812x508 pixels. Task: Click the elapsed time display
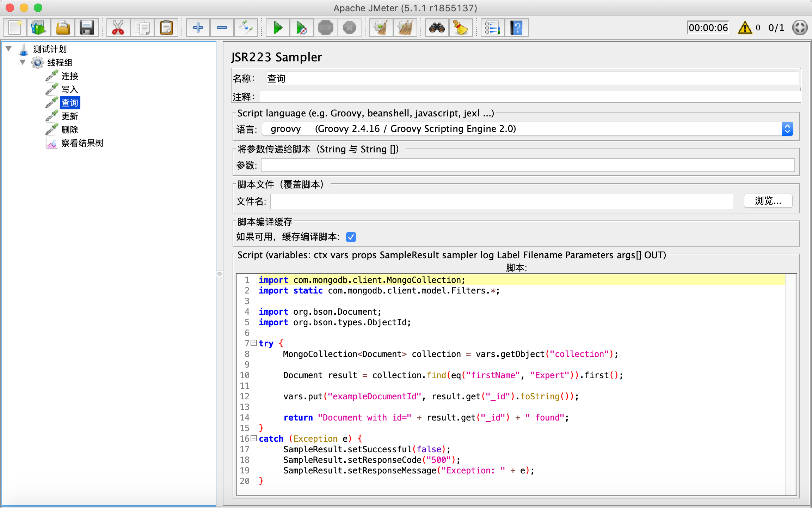[708, 27]
